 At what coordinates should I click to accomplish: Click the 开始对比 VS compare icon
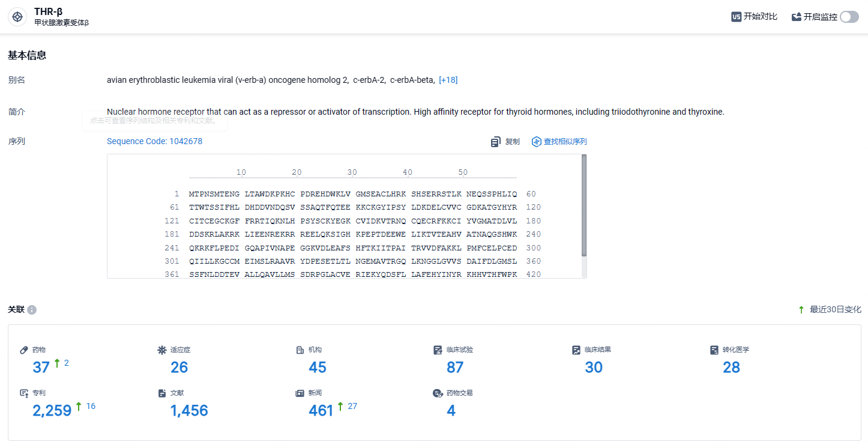coord(736,17)
